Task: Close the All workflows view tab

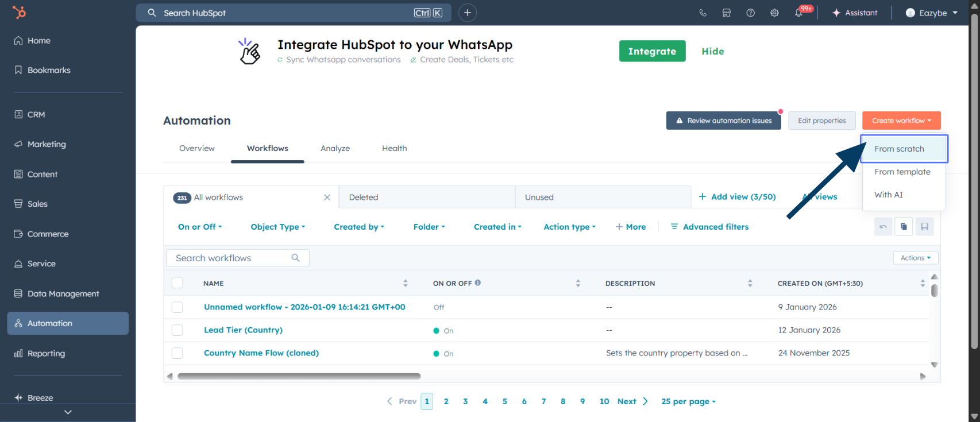Action: coord(327,198)
